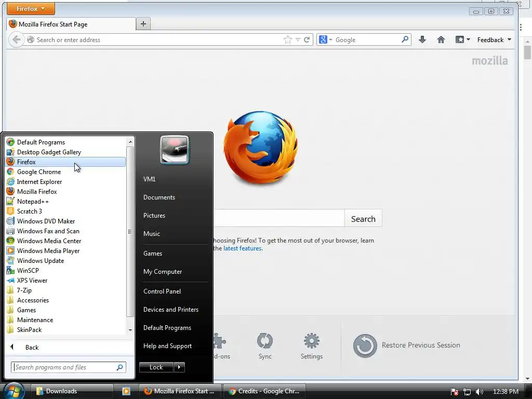Image resolution: width=532 pixels, height=399 pixels.
Task: Expand the Feedback dropdown
Action: point(494,39)
